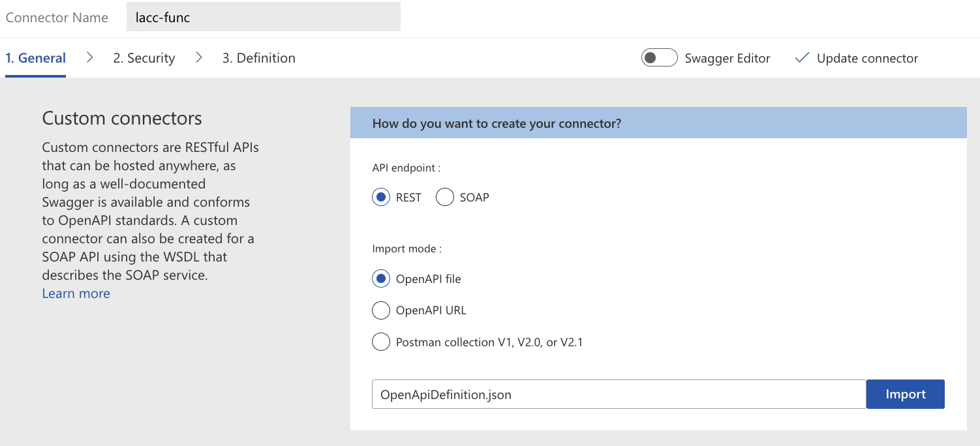980x446 pixels.
Task: Click the Custom connectors heading
Action: (122, 118)
